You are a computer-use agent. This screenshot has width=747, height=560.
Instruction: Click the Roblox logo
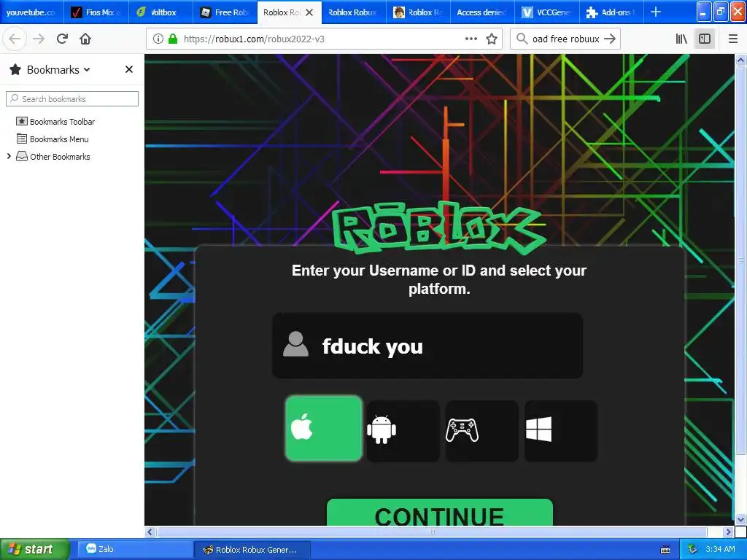[x=438, y=227]
